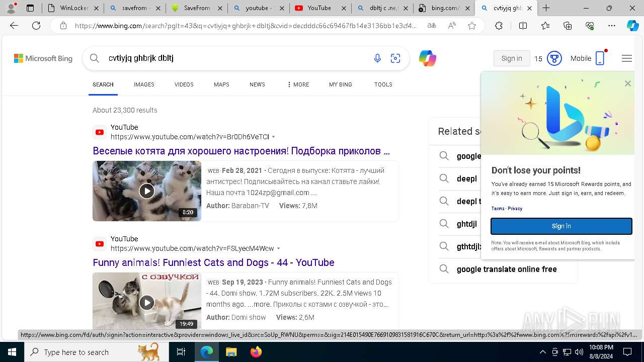Viewport: 644px width, 362px height.
Task: Refresh the current page
Action: point(36,26)
